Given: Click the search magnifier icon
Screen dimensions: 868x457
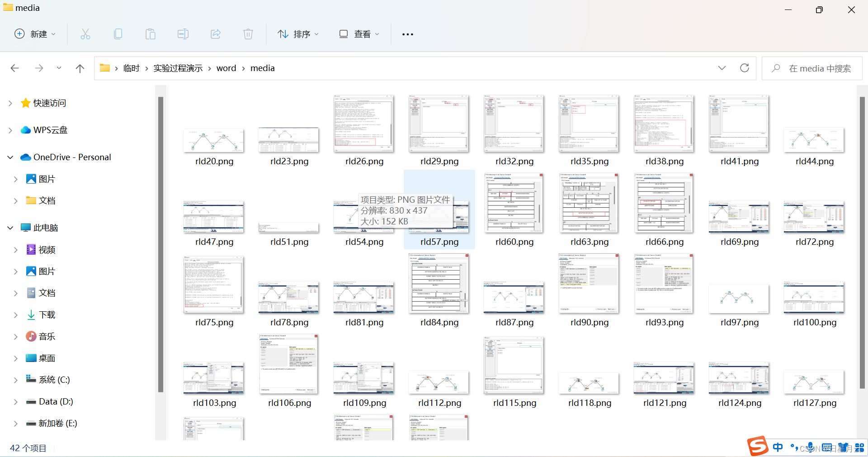Looking at the screenshot, I should pos(776,68).
